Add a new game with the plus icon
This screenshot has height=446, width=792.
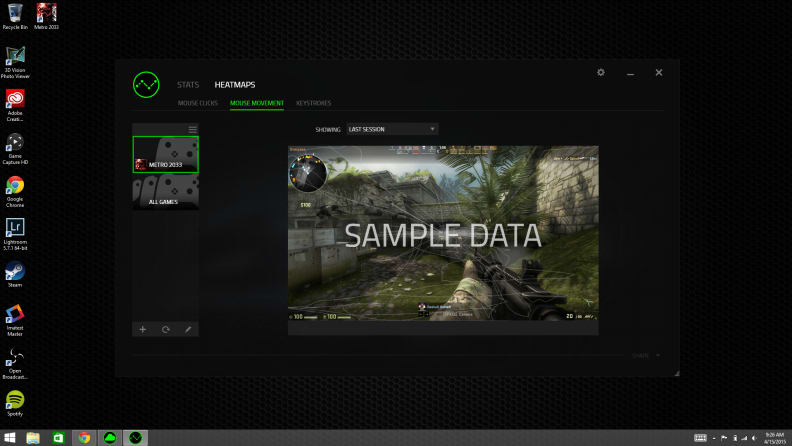click(x=143, y=329)
